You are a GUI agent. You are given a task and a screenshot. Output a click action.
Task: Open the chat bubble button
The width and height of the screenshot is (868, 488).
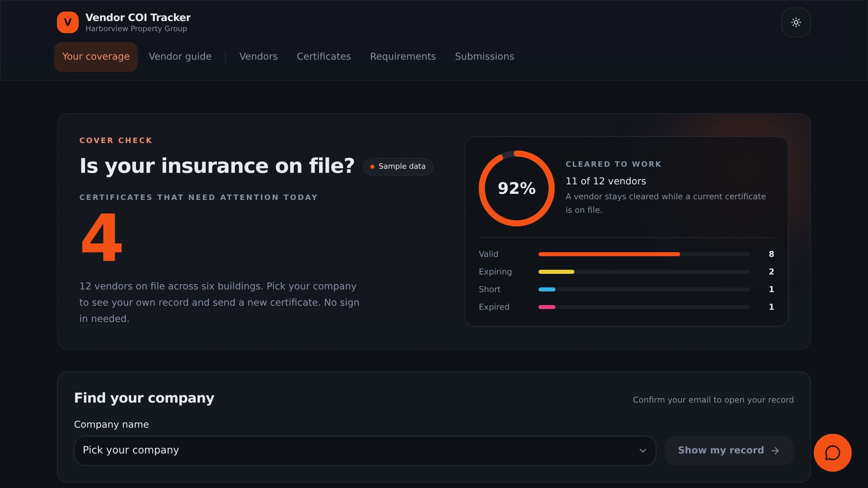[x=832, y=452]
